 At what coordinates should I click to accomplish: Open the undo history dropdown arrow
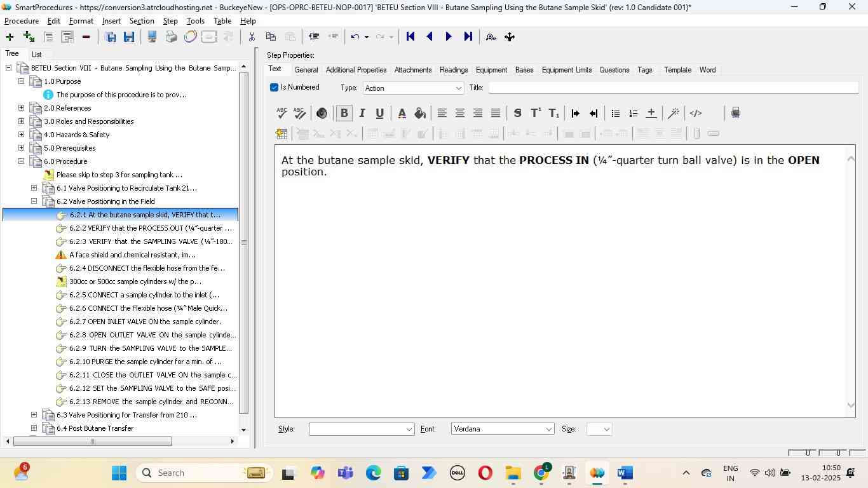[367, 37]
